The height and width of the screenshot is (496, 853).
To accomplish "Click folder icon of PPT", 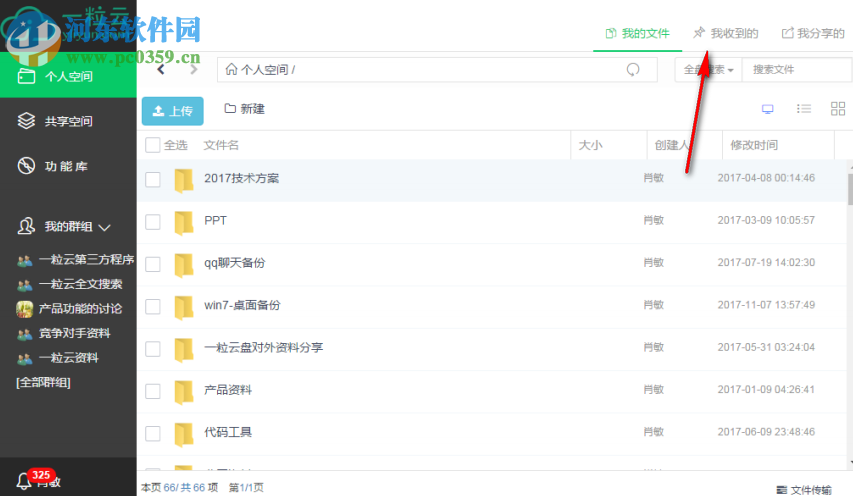I will (x=184, y=223).
